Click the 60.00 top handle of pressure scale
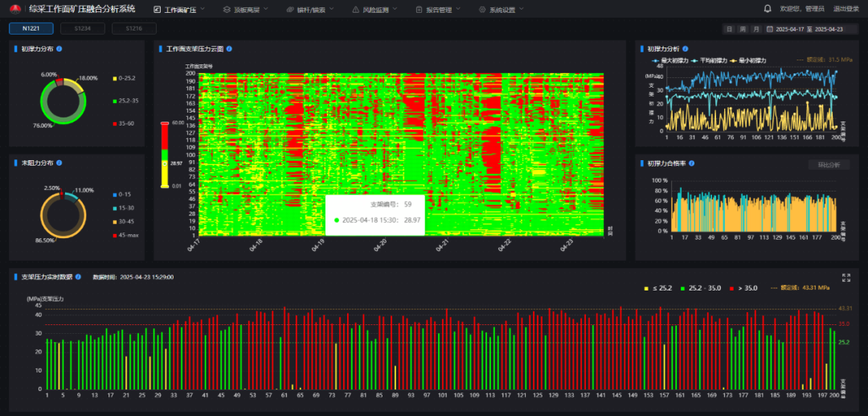Image resolution: width=868 pixels, height=416 pixels. pyautogui.click(x=165, y=123)
